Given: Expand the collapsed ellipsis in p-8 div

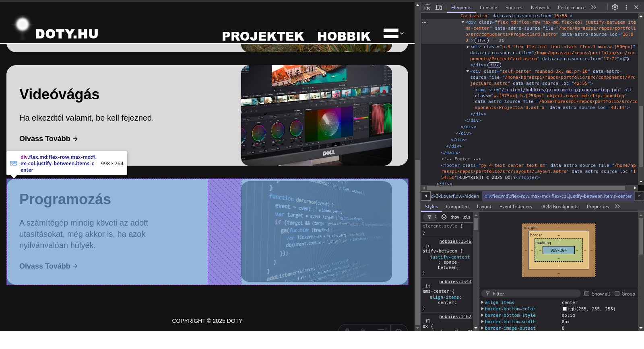Looking at the screenshot, I should click(x=626, y=59).
